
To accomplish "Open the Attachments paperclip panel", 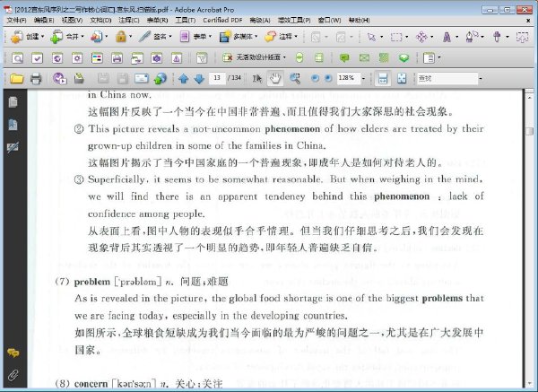I will point(13,375).
